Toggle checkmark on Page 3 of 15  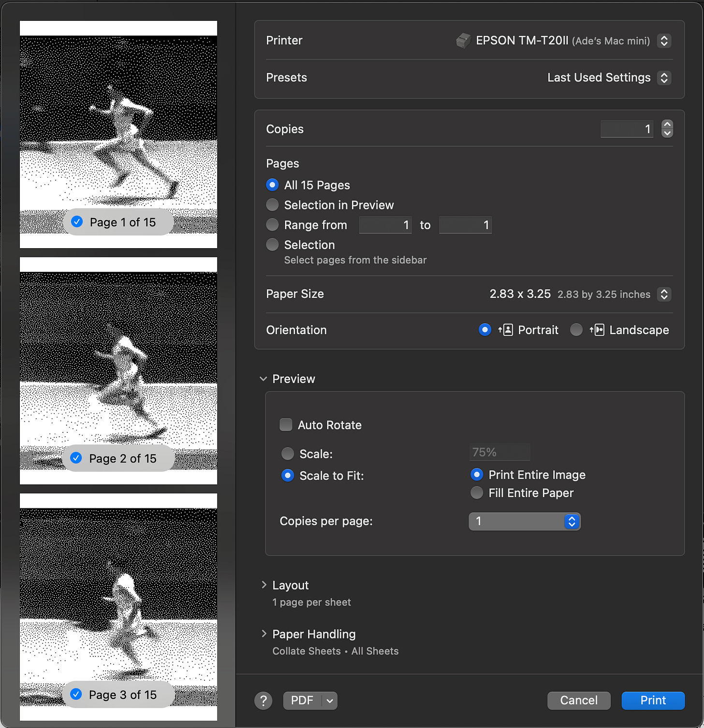[76, 694]
